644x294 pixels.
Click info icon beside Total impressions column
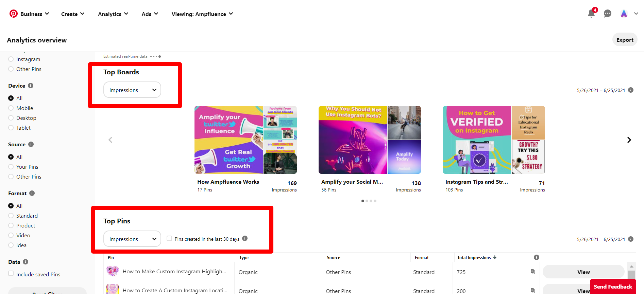537,257
